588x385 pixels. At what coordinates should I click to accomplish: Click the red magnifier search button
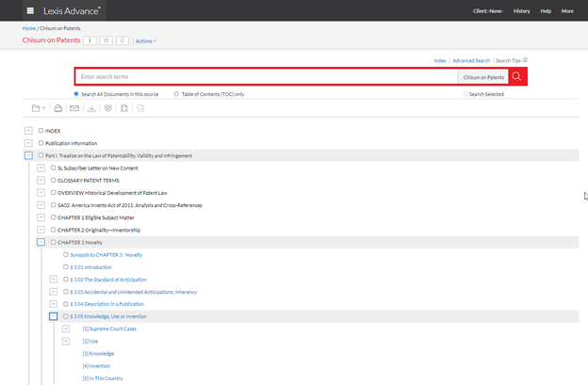click(x=517, y=76)
